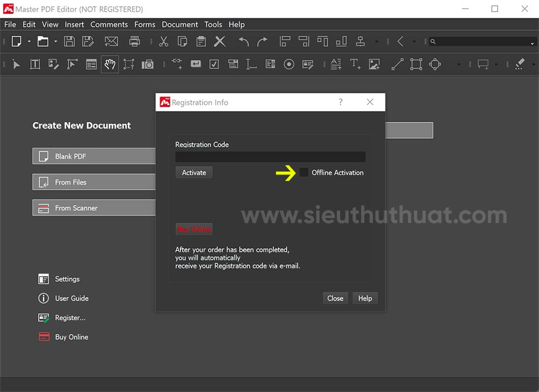The image size is (539, 392).
Task: Click the Undo arrow icon
Action: click(244, 41)
